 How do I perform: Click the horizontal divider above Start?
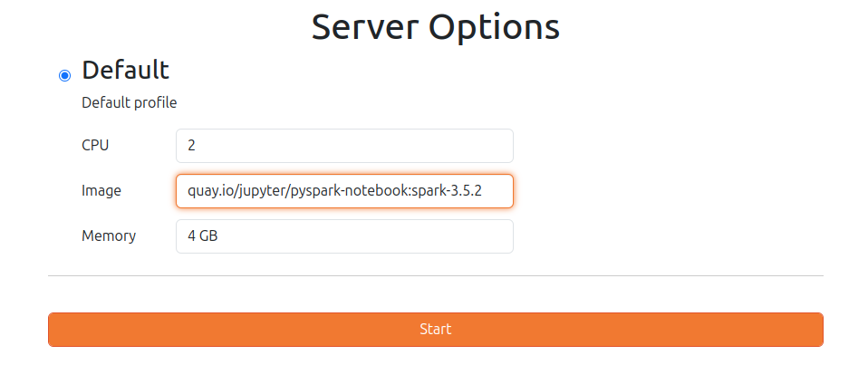pos(435,275)
